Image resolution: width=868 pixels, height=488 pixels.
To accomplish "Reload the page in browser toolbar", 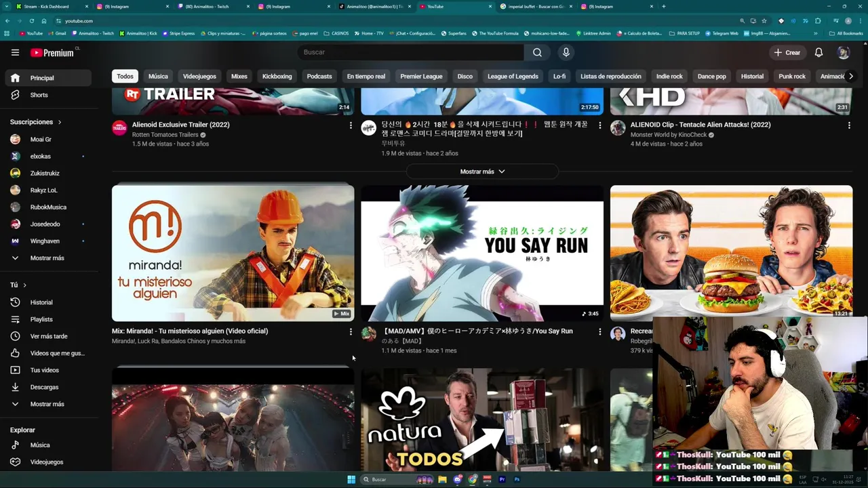I will (31, 21).
